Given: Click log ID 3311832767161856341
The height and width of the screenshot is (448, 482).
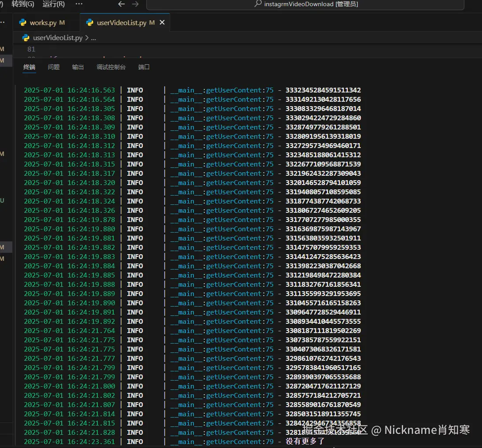Looking at the screenshot, I should point(323,284).
